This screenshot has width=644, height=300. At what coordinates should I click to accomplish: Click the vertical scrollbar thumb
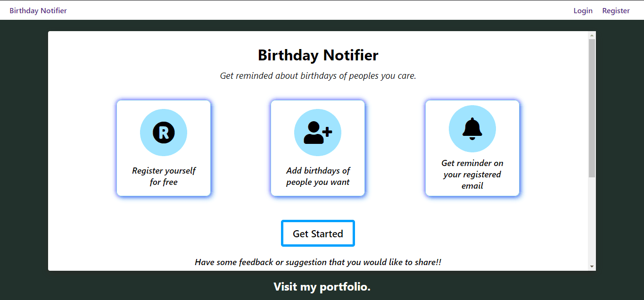tap(592, 108)
